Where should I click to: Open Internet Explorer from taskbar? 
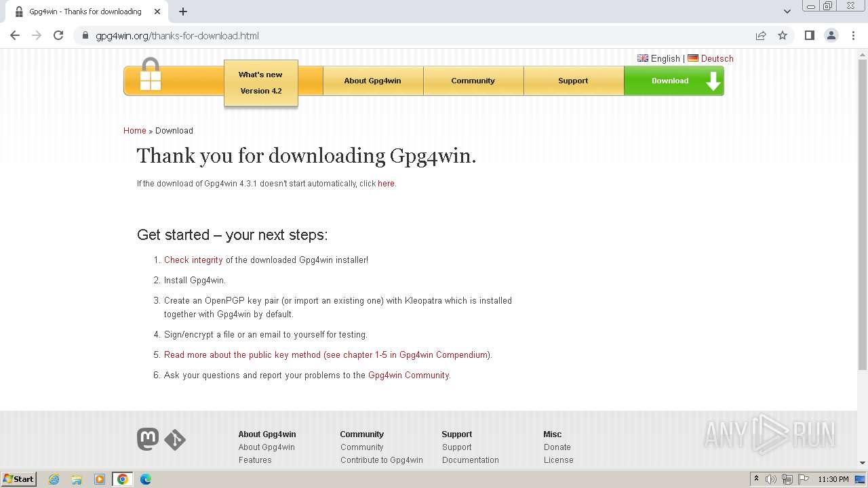tap(54, 479)
